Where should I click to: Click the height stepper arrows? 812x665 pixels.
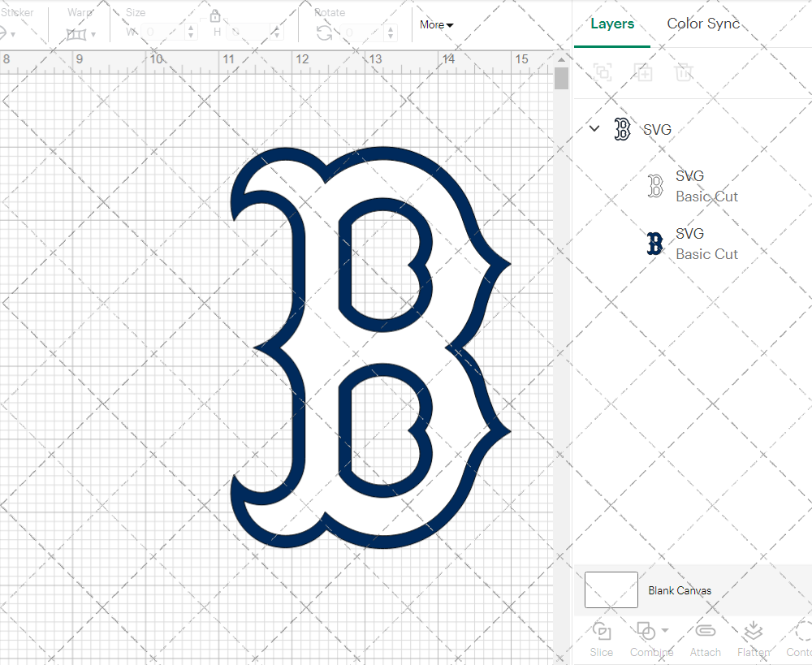(x=277, y=32)
